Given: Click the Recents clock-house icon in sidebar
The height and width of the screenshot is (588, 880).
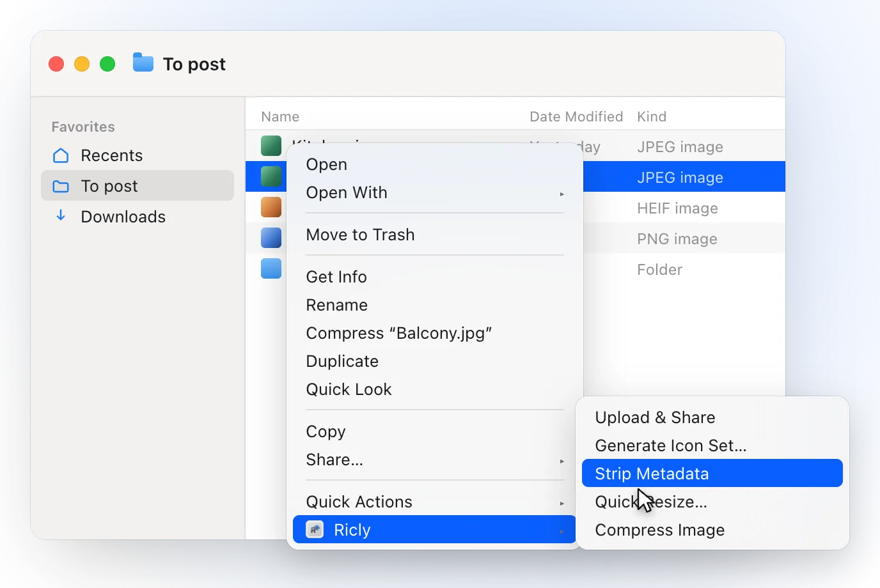Looking at the screenshot, I should (61, 155).
